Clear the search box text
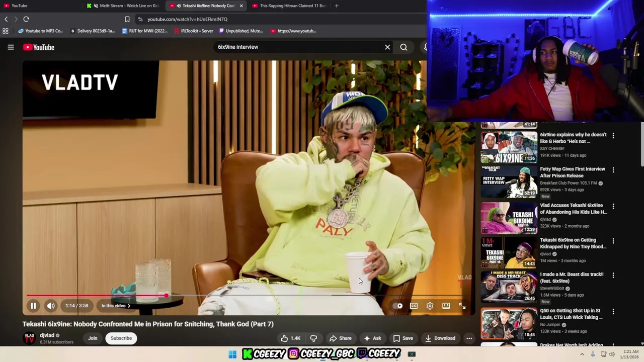This screenshot has width=644, height=362. point(387,47)
